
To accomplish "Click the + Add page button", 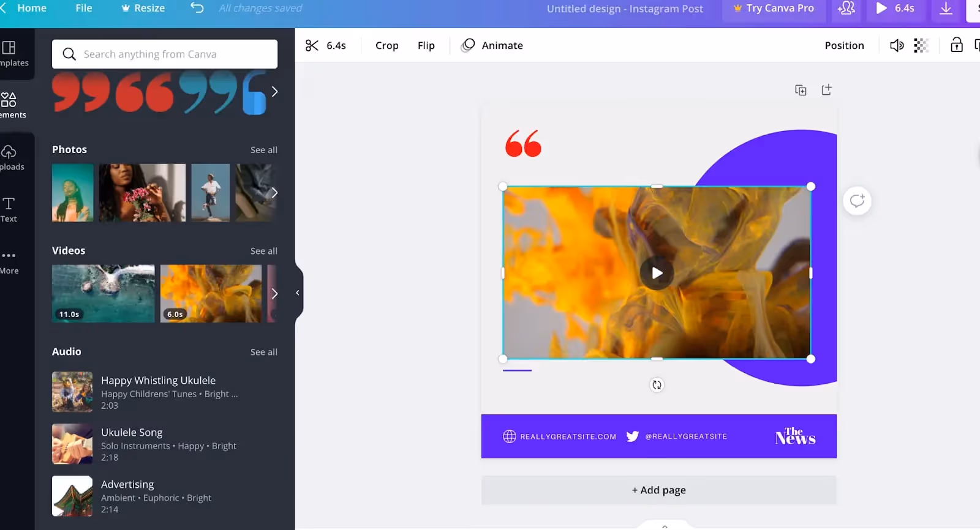I will 658,490.
